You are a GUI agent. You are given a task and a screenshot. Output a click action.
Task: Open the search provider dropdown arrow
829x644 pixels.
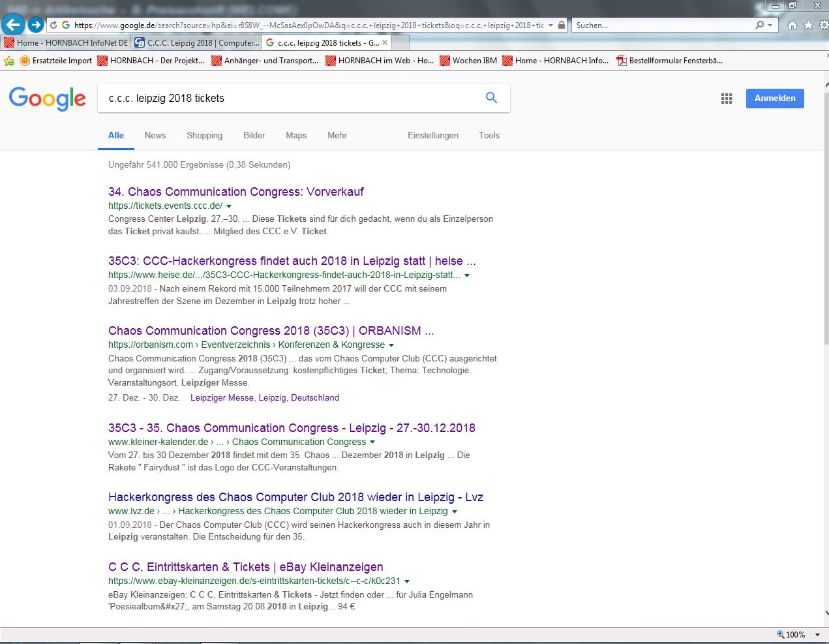tap(770, 25)
